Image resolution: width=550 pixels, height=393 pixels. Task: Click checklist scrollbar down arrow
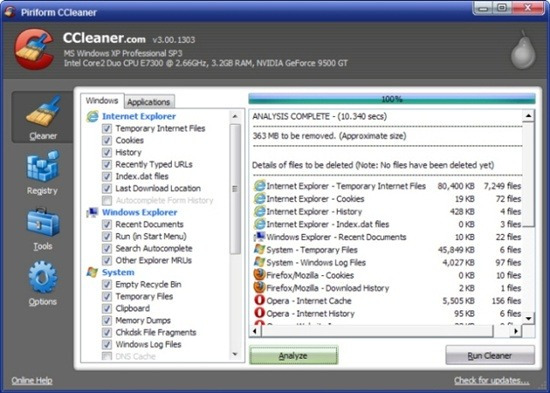point(235,355)
